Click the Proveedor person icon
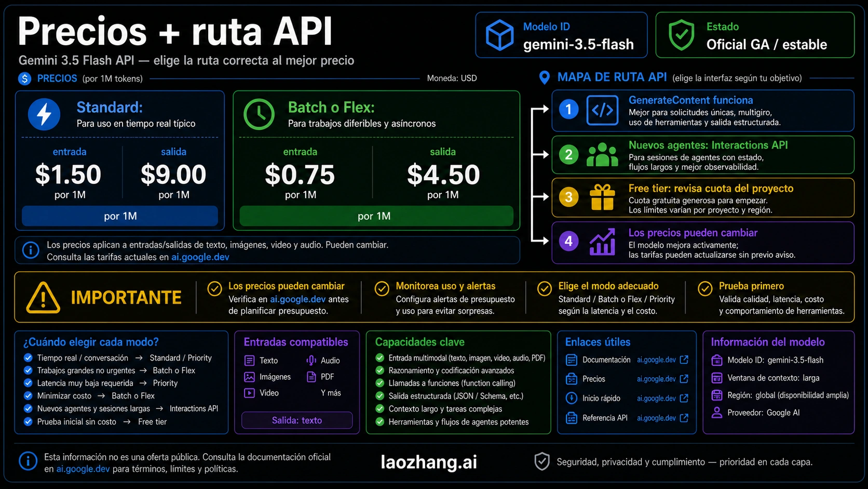 [x=717, y=413]
